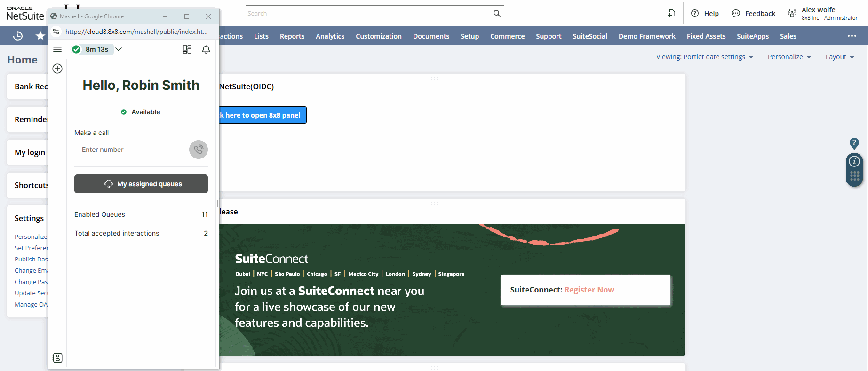Image resolution: width=868 pixels, height=371 pixels.
Task: Click SuiteConnect Register Now link
Action: click(589, 290)
